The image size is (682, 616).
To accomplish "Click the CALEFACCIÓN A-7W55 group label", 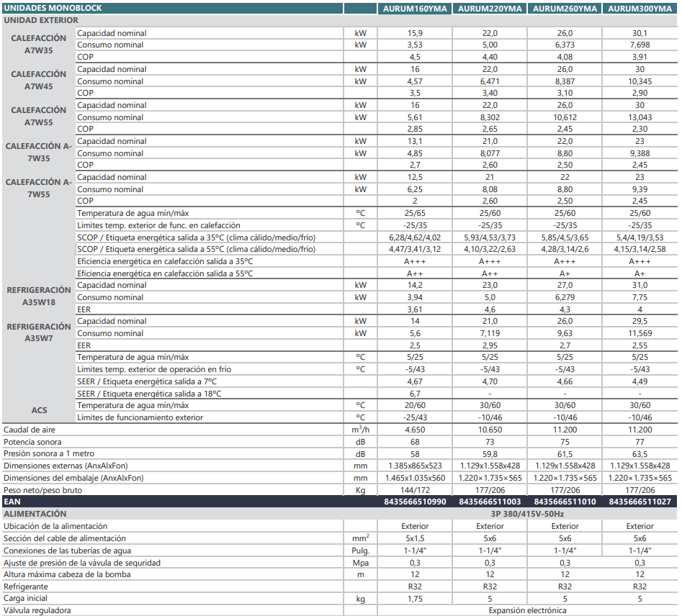I will tap(39, 189).
